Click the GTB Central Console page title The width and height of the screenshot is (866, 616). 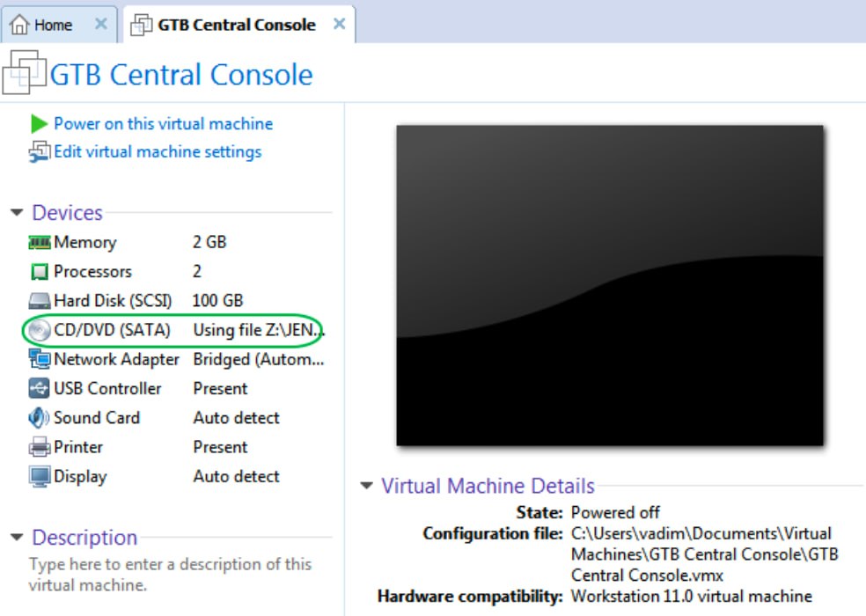181,75
